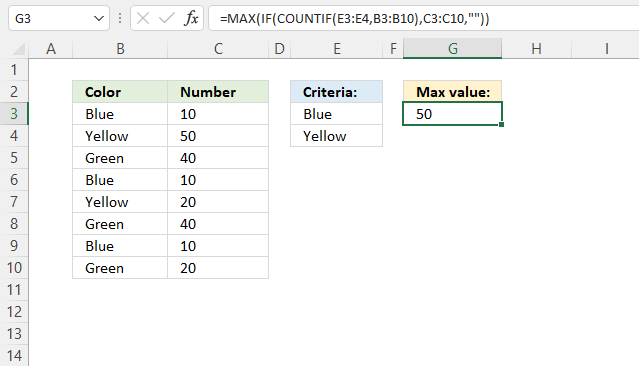Click the Name Box showing G3
The height and width of the screenshot is (366, 639).
coord(59,18)
